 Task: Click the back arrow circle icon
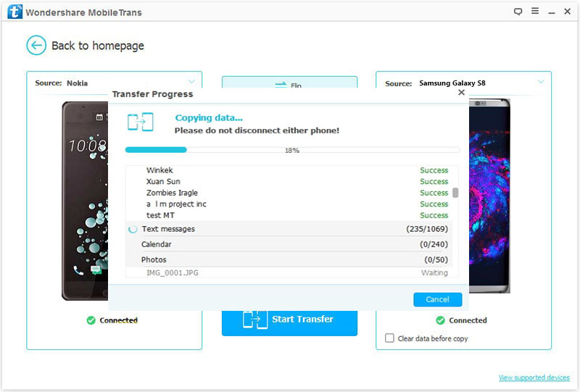click(36, 46)
